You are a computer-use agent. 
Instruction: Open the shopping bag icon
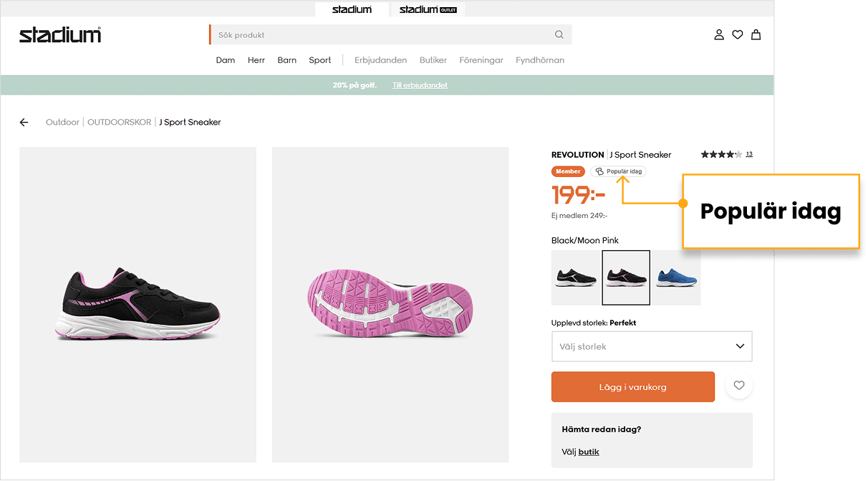pyautogui.click(x=756, y=34)
